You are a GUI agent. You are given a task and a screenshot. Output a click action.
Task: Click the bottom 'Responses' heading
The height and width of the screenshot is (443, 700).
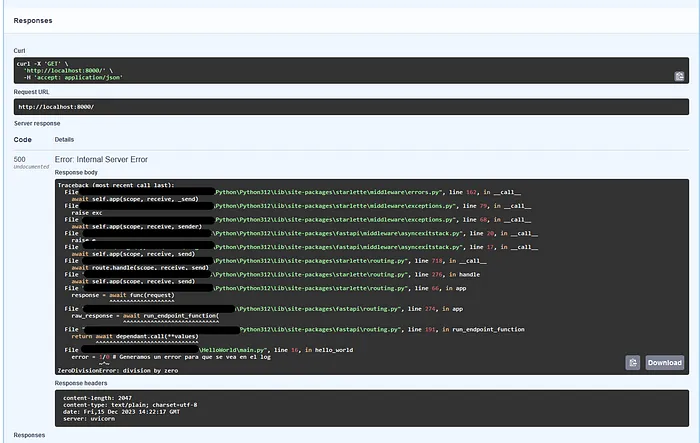29,435
